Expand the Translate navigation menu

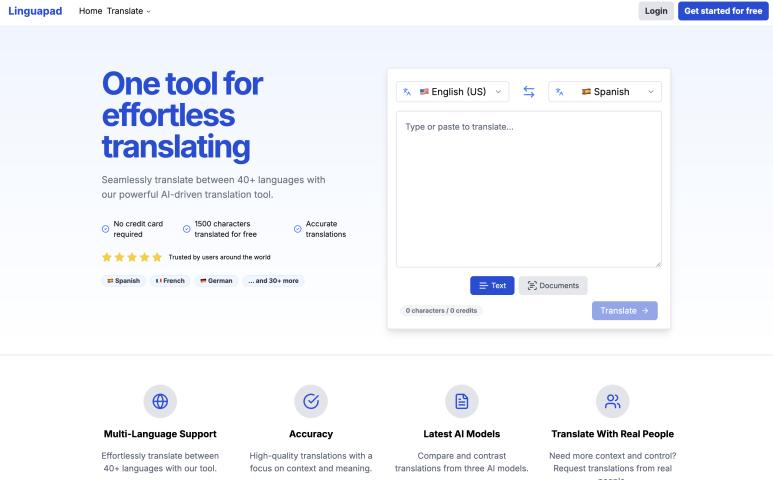point(129,11)
